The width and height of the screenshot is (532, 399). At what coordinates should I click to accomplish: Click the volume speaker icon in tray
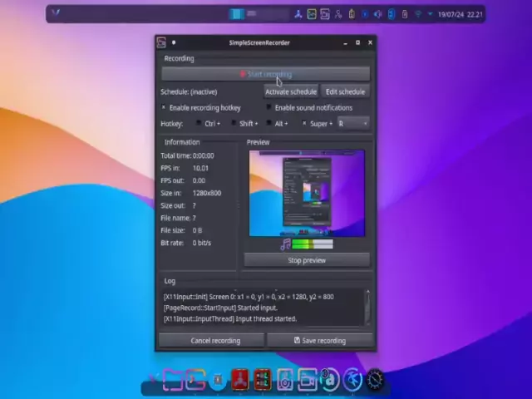[377, 14]
